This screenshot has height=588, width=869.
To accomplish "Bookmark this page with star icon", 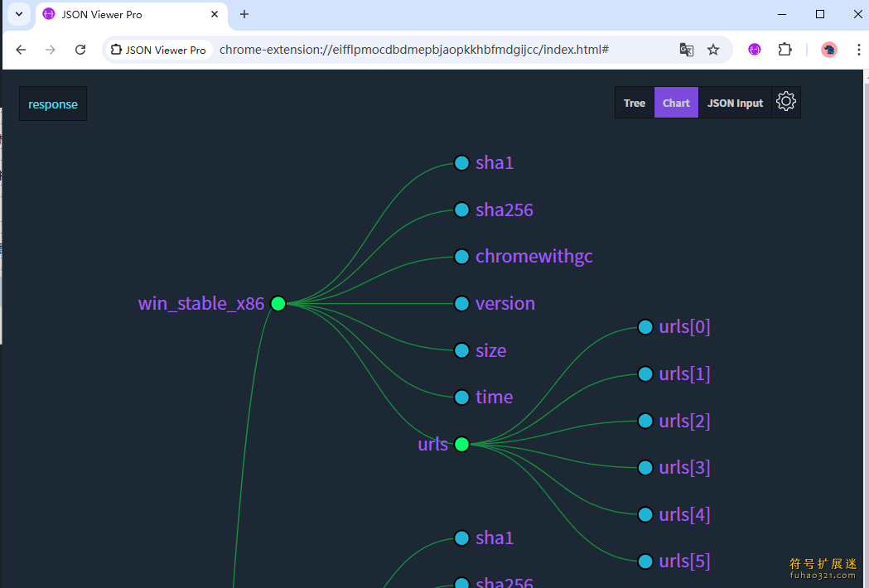I will click(713, 50).
